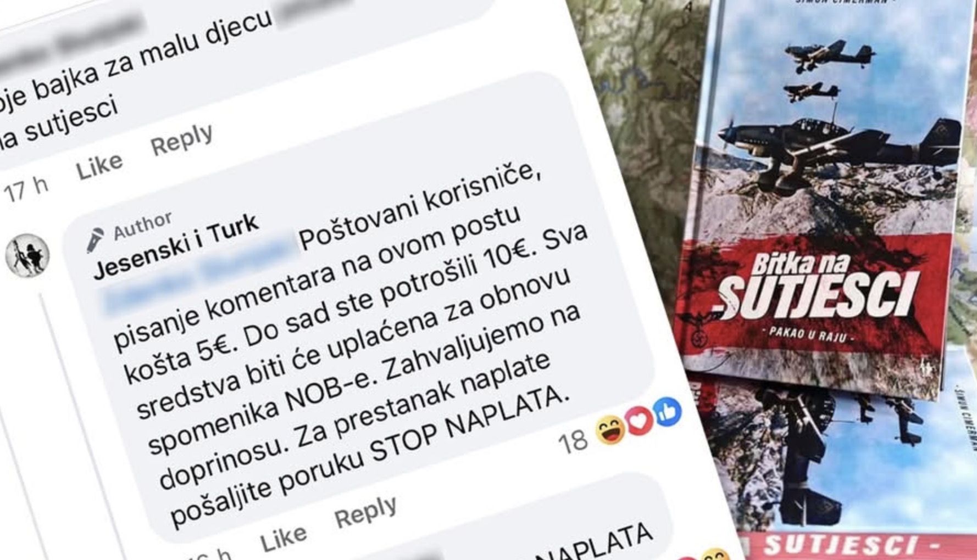Click the 17 h comment timestamp
The width and height of the screenshot is (977, 560).
[26, 189]
